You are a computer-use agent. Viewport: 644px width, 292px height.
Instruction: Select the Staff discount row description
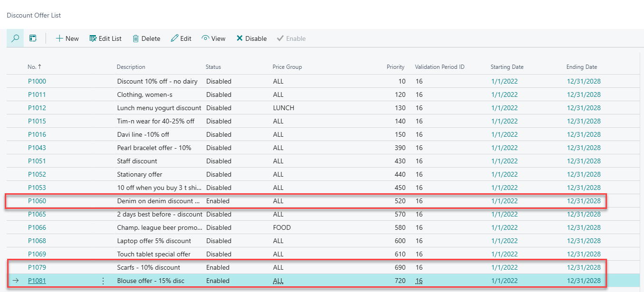coord(137,161)
